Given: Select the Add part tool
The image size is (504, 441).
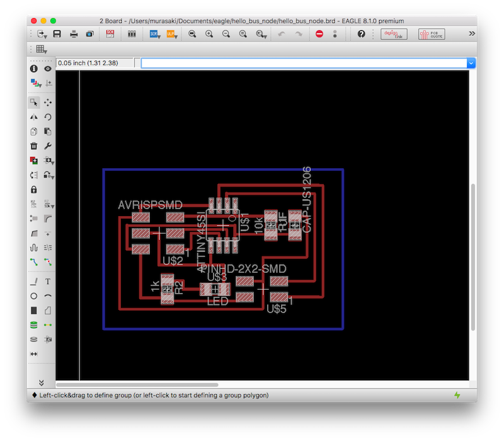Looking at the screenshot, I should [34, 161].
